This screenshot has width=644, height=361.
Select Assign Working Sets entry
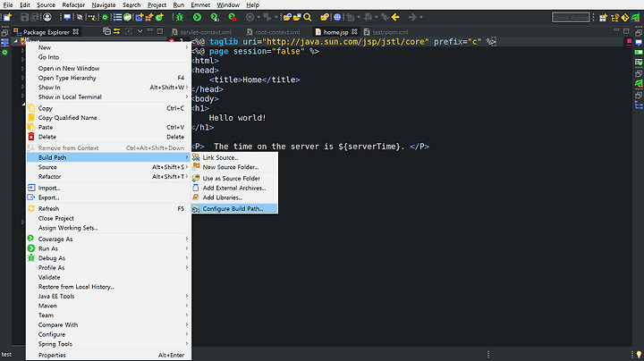coord(109,228)
